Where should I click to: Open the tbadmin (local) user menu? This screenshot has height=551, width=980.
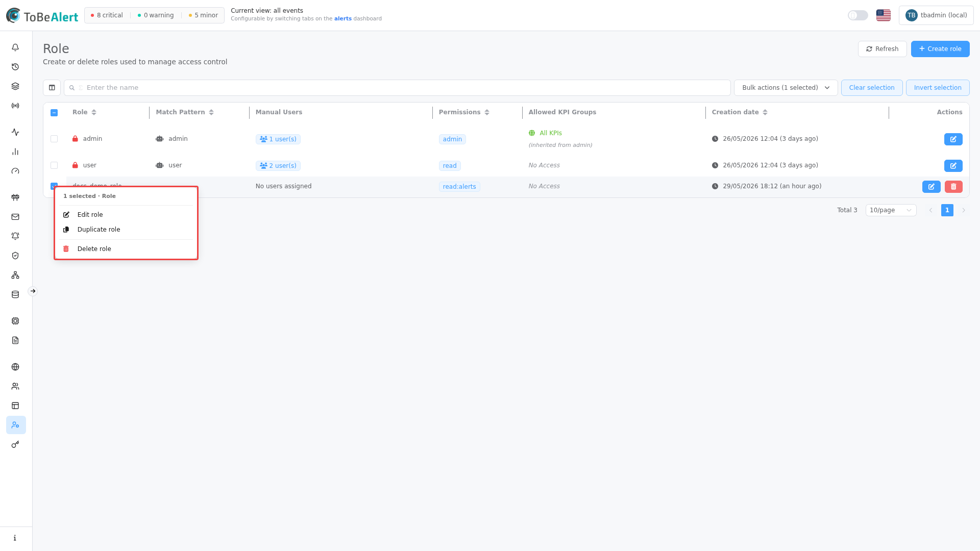[x=936, y=15]
